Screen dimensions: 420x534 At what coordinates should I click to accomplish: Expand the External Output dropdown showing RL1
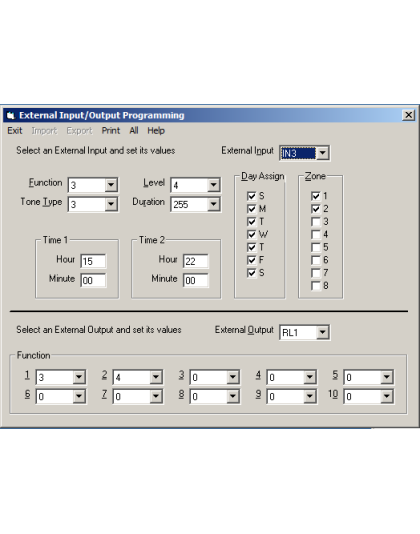(322, 332)
